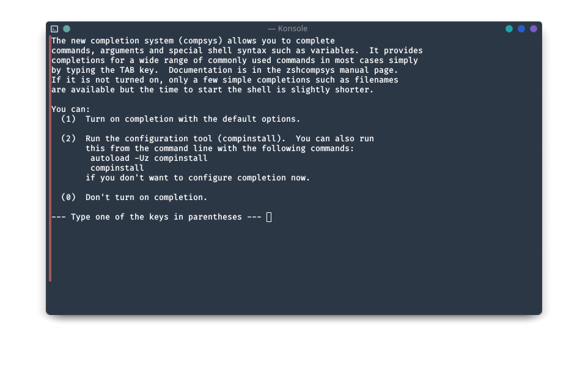Open the Konsole terminal icon window menu
Image resolution: width=588 pixels, height=367 pixels.
click(54, 29)
